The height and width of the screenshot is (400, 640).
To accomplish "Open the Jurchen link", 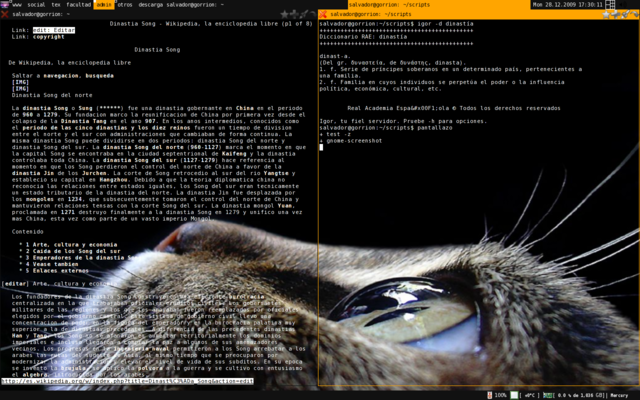I will 94,173.
